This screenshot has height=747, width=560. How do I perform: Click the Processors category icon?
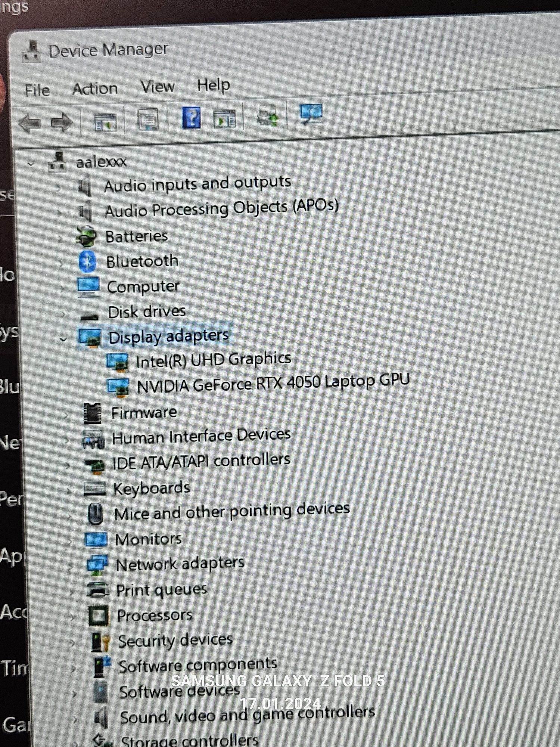coord(99,616)
